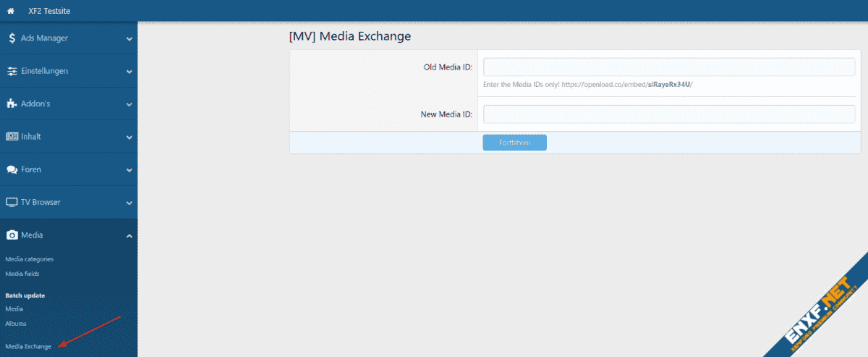Click the Addon's puzzle piece icon

coord(12,104)
